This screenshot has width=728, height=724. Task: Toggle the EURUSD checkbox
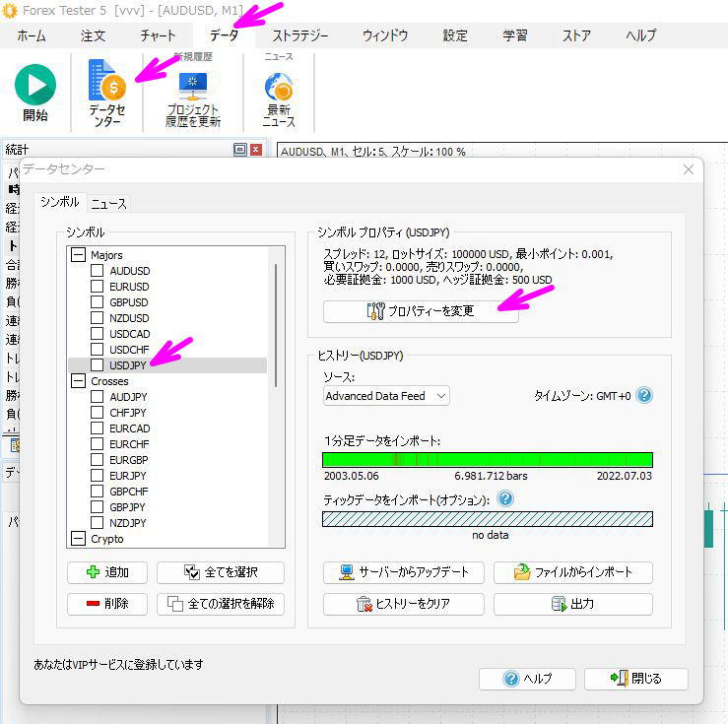tap(98, 286)
